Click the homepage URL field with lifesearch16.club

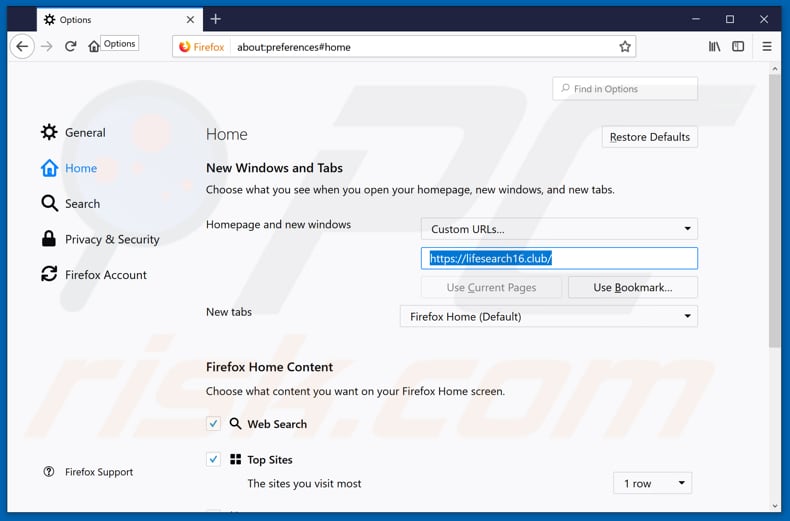[x=559, y=258]
